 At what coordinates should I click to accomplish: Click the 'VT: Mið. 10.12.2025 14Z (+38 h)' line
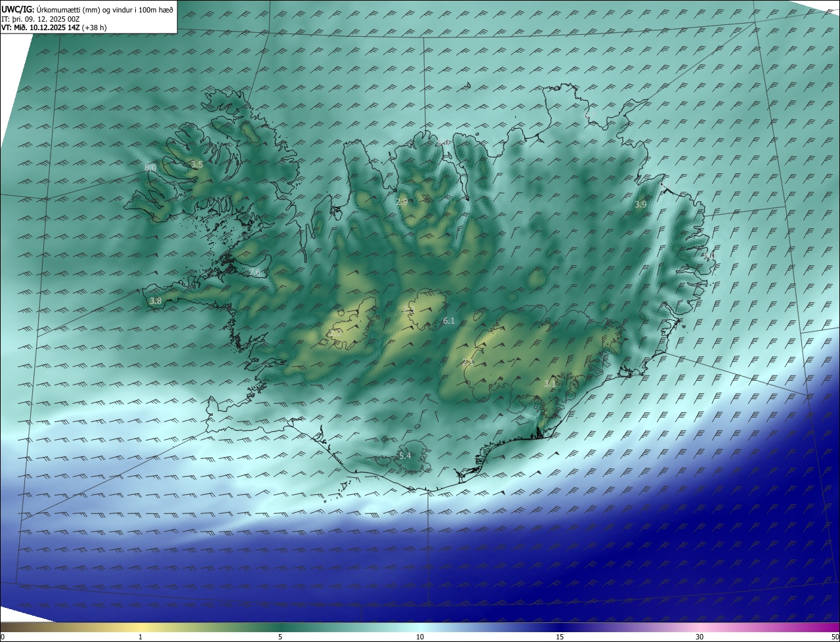[x=54, y=28]
